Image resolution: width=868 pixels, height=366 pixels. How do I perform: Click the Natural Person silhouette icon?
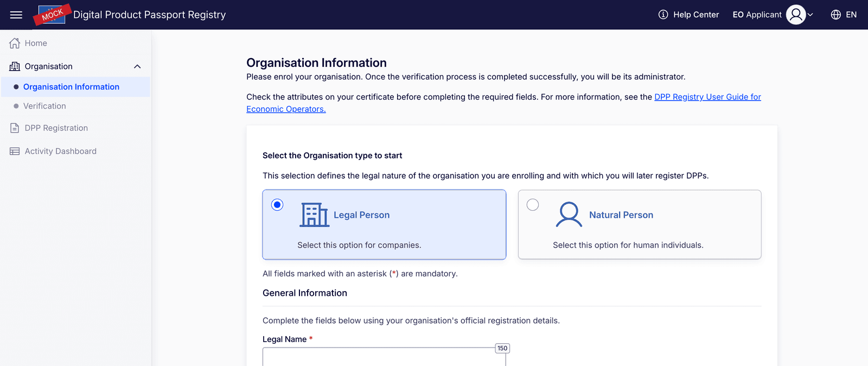point(569,215)
